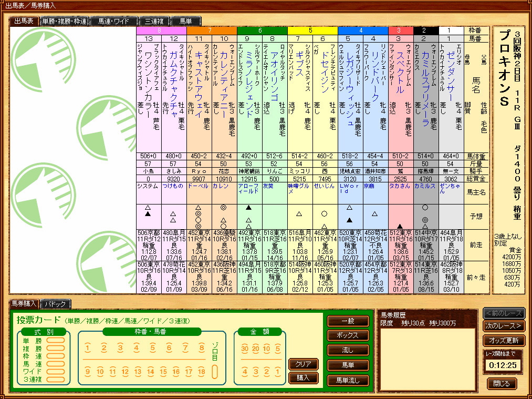Choose the 馬単流し betting mode button
The image size is (532, 399).
(347, 380)
